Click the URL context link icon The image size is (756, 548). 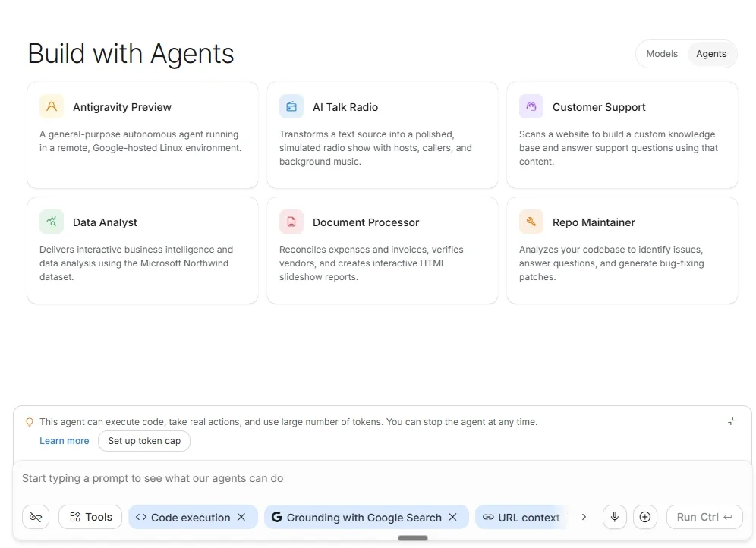tap(488, 517)
